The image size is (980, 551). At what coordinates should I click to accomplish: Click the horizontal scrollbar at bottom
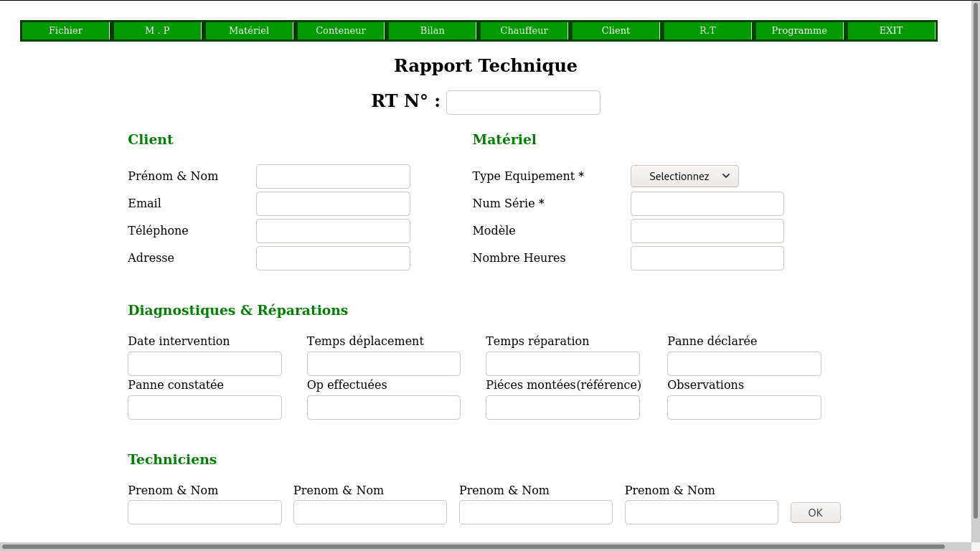coord(473,547)
